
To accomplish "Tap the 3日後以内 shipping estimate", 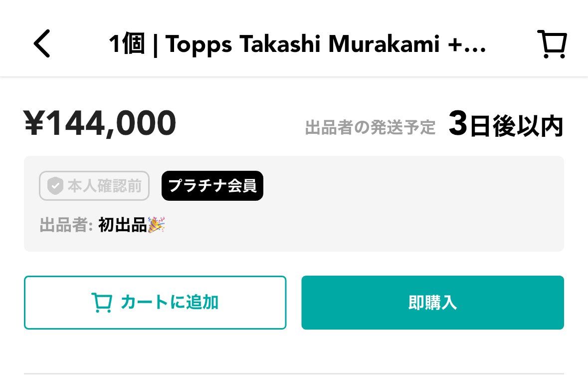I will click(506, 125).
